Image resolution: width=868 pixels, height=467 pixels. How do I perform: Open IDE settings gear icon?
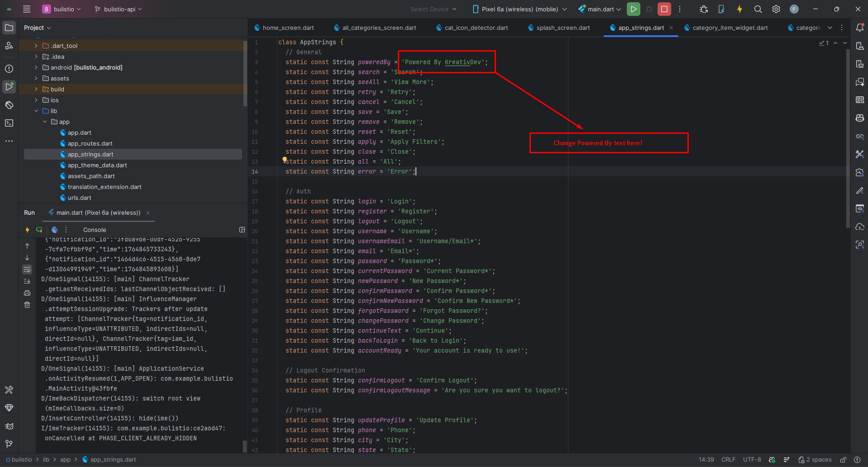[x=776, y=9]
